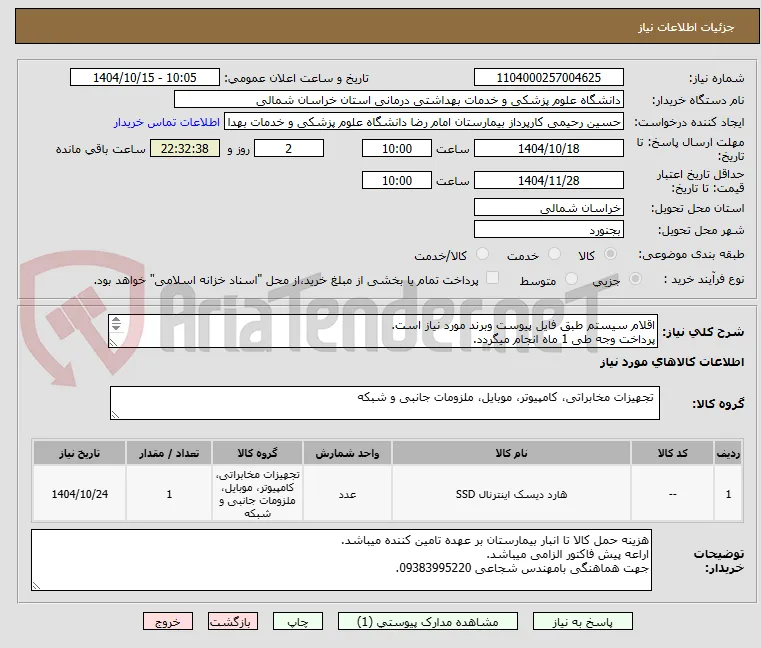Image resolution: width=761 pixels, height=648 pixels.
Task: Click scroll arrows in شرح کلی نیاز box
Action: (x=116, y=323)
